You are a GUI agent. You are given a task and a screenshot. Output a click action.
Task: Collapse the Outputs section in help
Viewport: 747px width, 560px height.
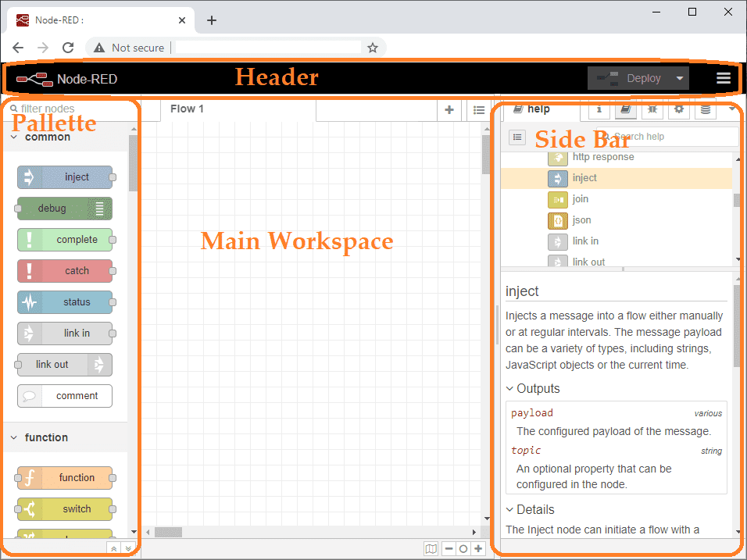[509, 389]
